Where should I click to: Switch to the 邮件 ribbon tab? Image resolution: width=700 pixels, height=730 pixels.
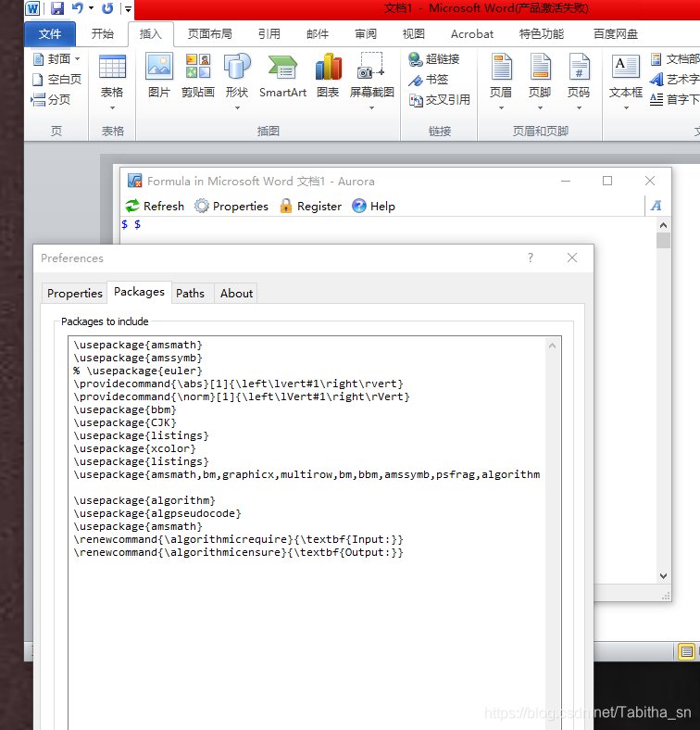coord(318,34)
